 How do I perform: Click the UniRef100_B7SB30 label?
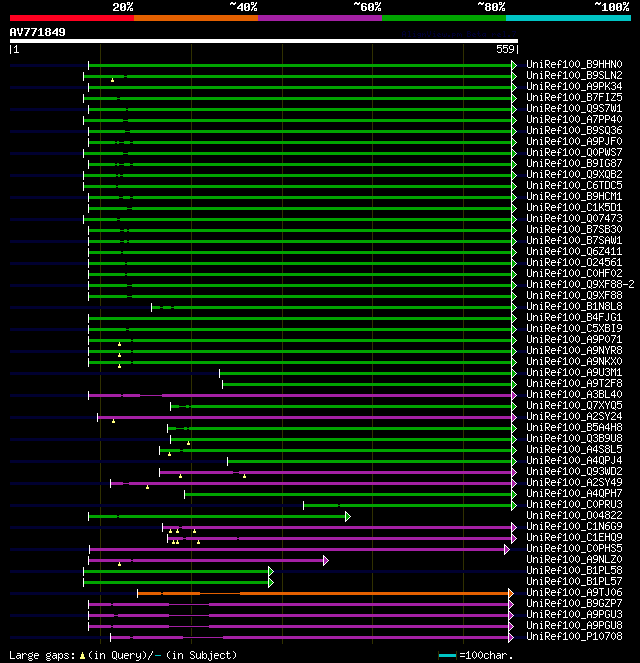574,229
